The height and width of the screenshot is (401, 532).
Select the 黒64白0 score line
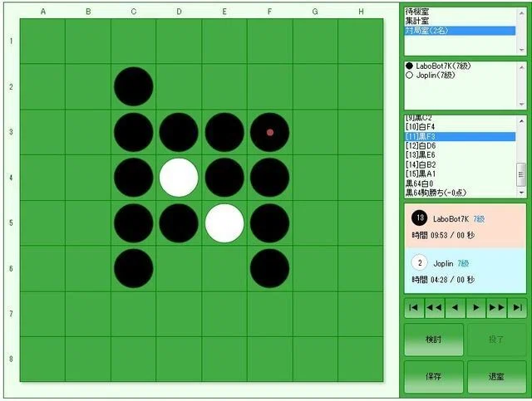(460, 183)
